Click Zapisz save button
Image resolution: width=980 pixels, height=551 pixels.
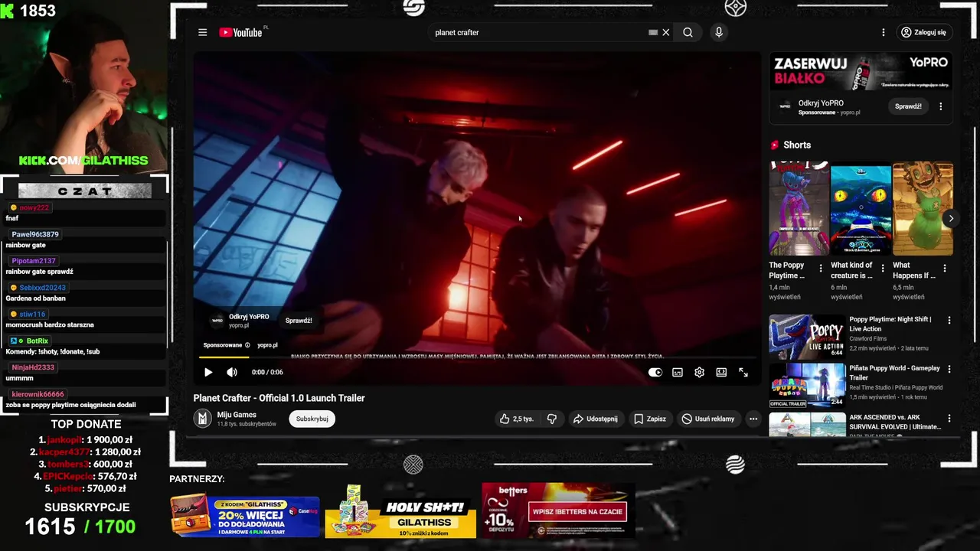[649, 419]
